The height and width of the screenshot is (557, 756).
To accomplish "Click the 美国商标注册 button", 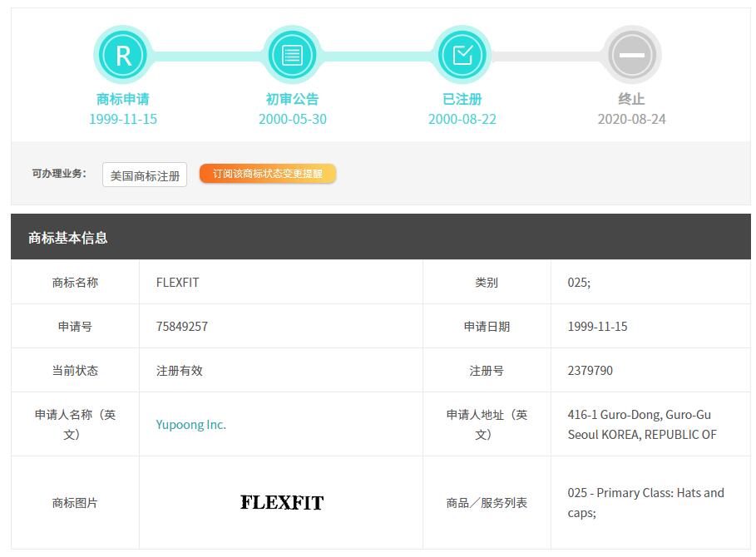I will tap(145, 175).
